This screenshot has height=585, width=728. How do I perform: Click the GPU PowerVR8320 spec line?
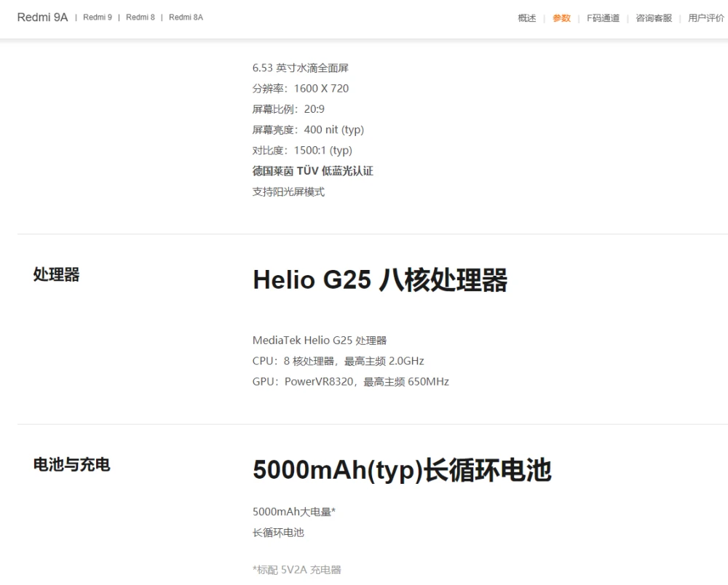coord(350,381)
